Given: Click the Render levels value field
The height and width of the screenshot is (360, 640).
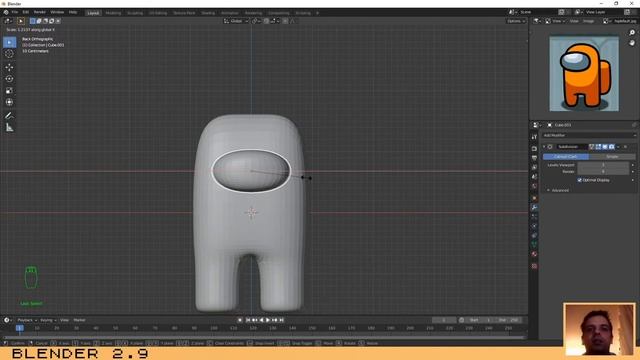Looking at the screenshot, I should [603, 171].
